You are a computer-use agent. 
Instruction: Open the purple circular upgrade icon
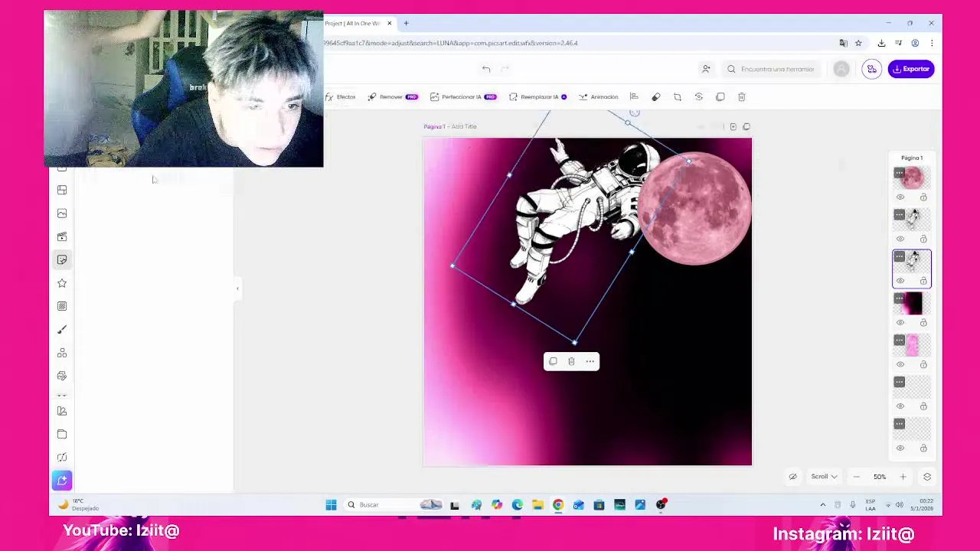pyautogui.click(x=872, y=69)
